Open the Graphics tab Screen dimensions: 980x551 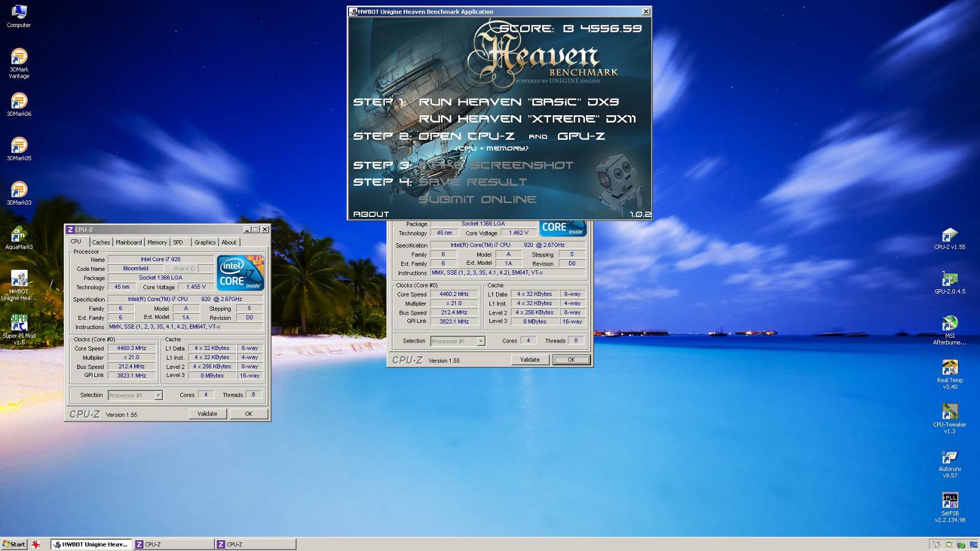(205, 242)
